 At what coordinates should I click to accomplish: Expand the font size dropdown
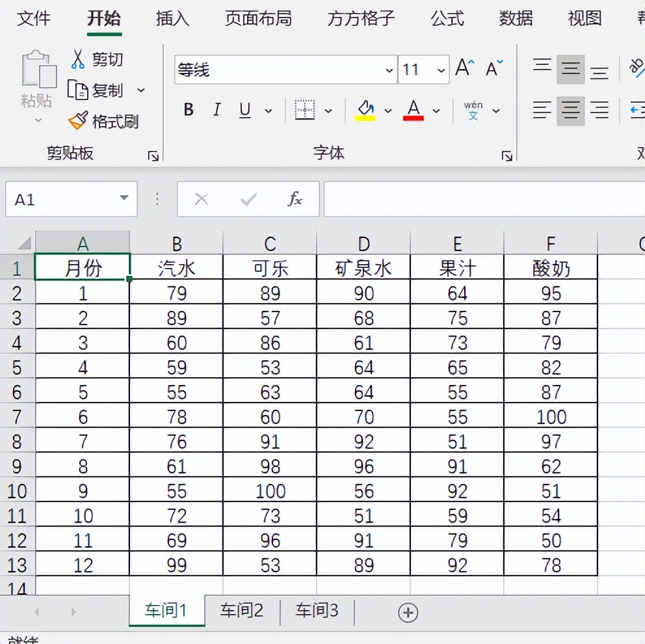click(441, 70)
